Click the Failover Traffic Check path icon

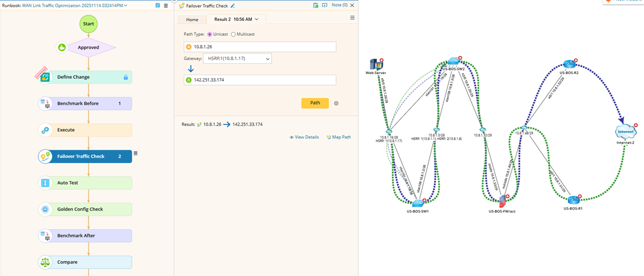click(x=45, y=156)
